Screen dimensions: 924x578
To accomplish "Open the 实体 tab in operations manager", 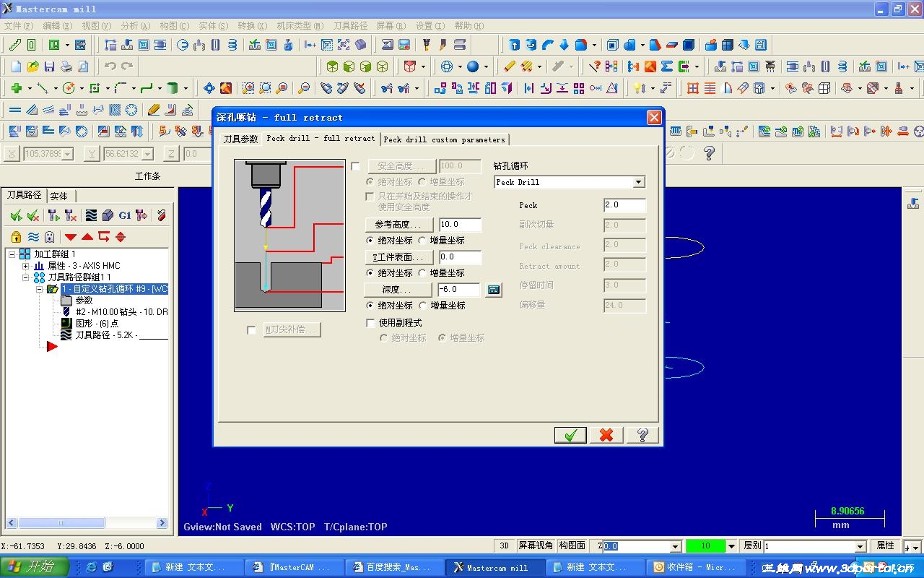I will tap(59, 196).
